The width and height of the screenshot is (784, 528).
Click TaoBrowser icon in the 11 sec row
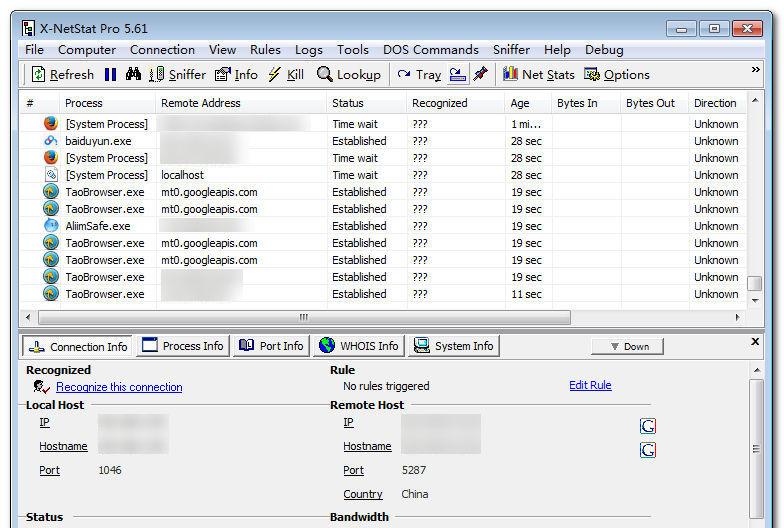click(50, 294)
